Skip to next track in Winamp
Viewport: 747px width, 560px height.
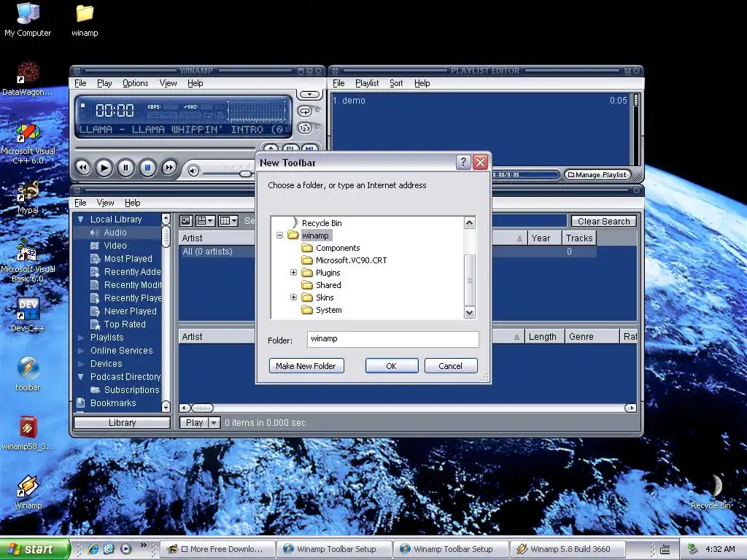[169, 168]
